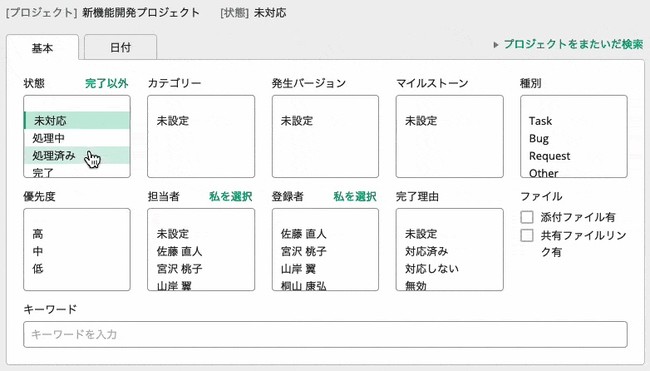Select 処理中 in the 状態 list
This screenshot has height=371, width=650.
coord(77,138)
